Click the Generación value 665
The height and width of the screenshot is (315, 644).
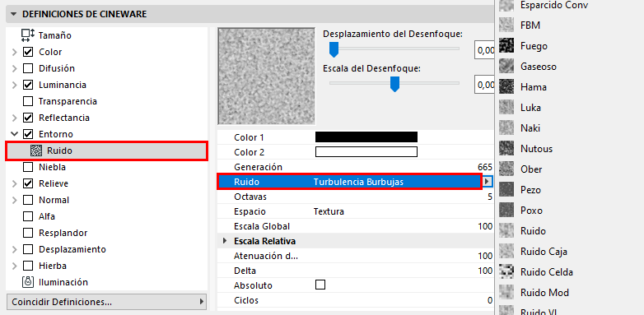[485, 167]
